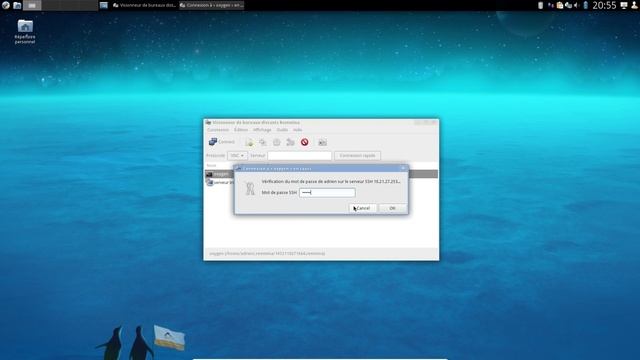
Task: Open the Aide menu
Action: coord(298,130)
